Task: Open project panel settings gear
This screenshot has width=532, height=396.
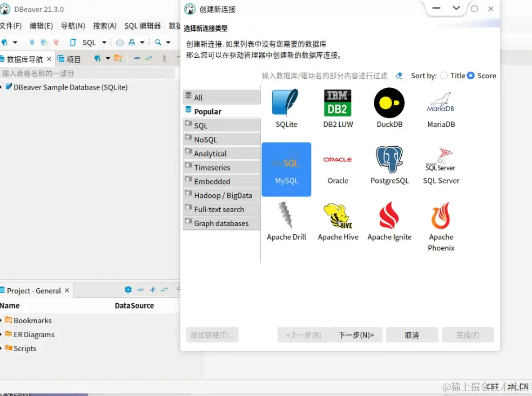Action: [x=128, y=290]
